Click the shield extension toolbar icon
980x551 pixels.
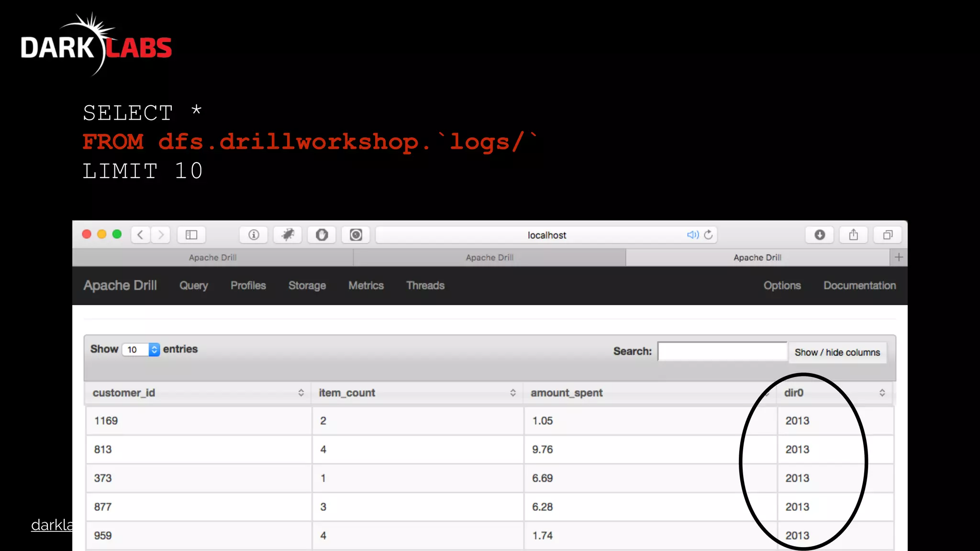point(322,234)
